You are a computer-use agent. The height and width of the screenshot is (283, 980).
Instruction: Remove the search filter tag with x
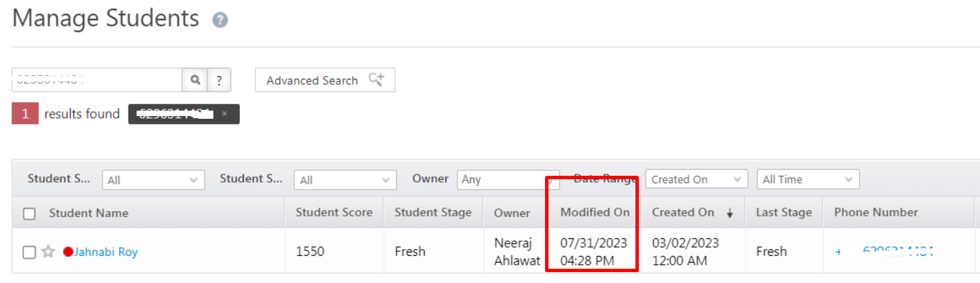click(x=224, y=114)
